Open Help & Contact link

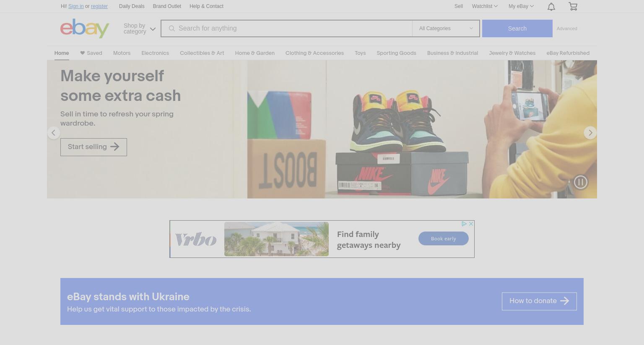(x=206, y=6)
